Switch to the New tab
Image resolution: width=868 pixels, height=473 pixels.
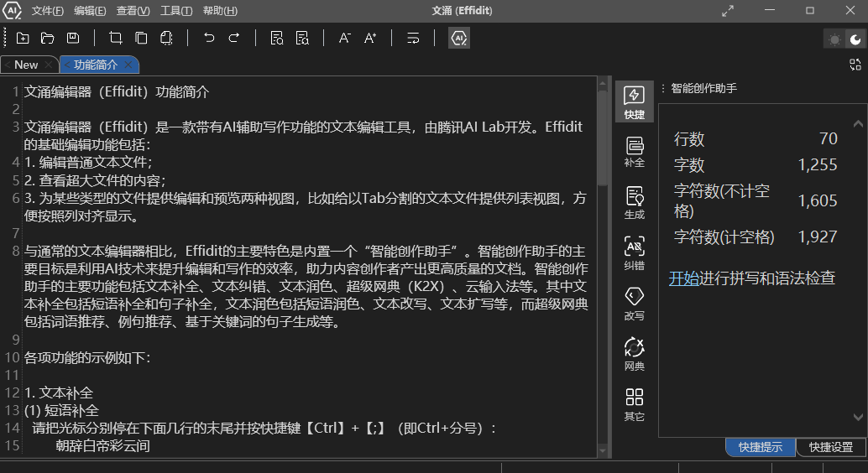tap(26, 65)
